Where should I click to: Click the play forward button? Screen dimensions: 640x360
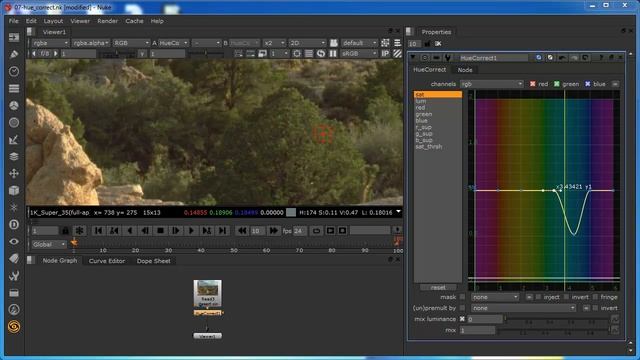point(191,231)
